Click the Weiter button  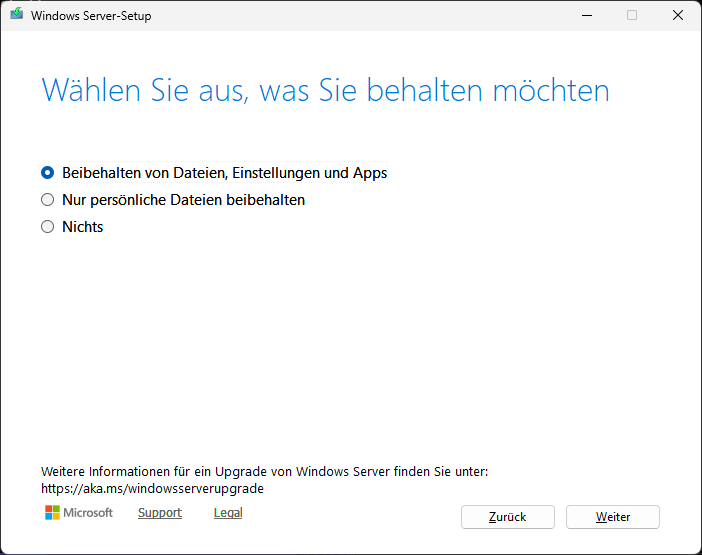click(612, 517)
